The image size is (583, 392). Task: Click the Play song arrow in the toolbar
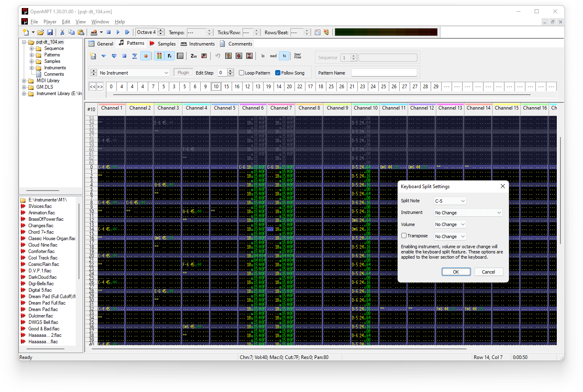(x=118, y=32)
